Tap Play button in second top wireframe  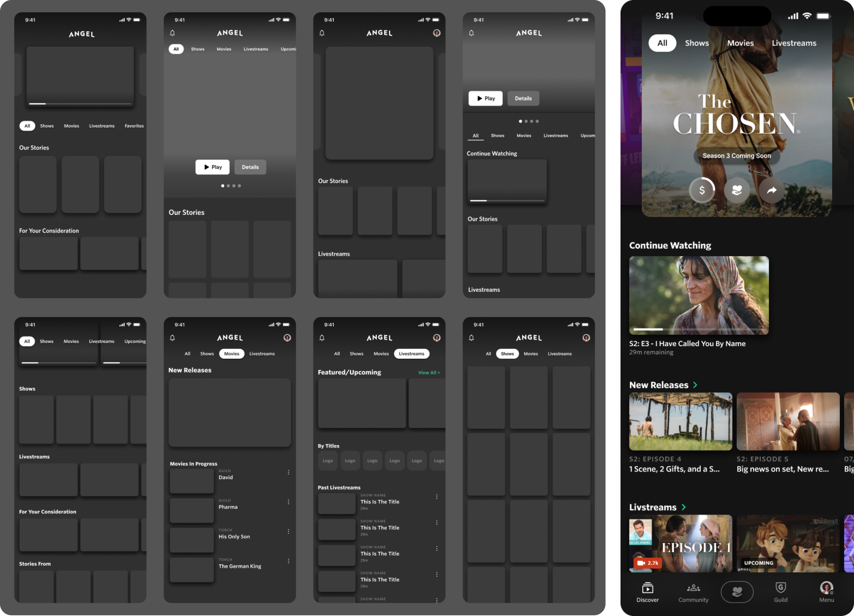[x=212, y=167]
